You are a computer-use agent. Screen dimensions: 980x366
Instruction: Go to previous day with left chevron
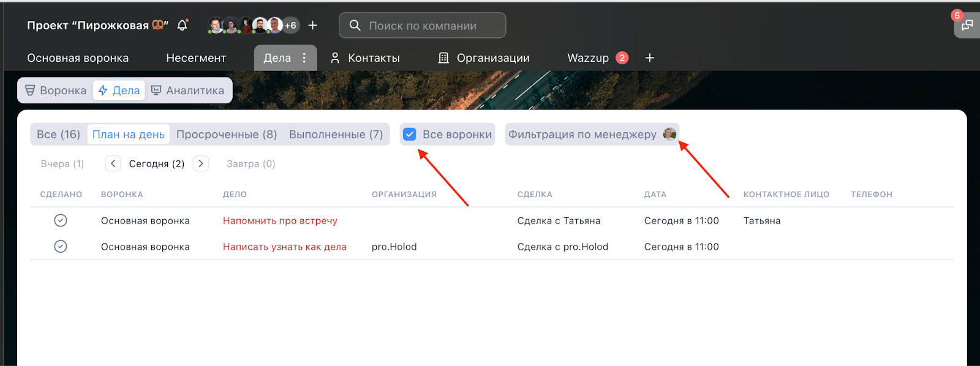point(113,163)
